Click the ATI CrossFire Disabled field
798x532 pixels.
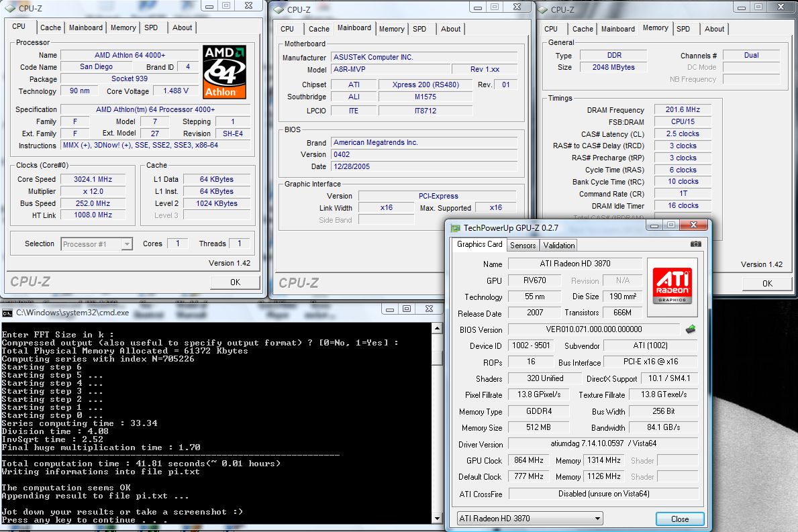point(603,494)
